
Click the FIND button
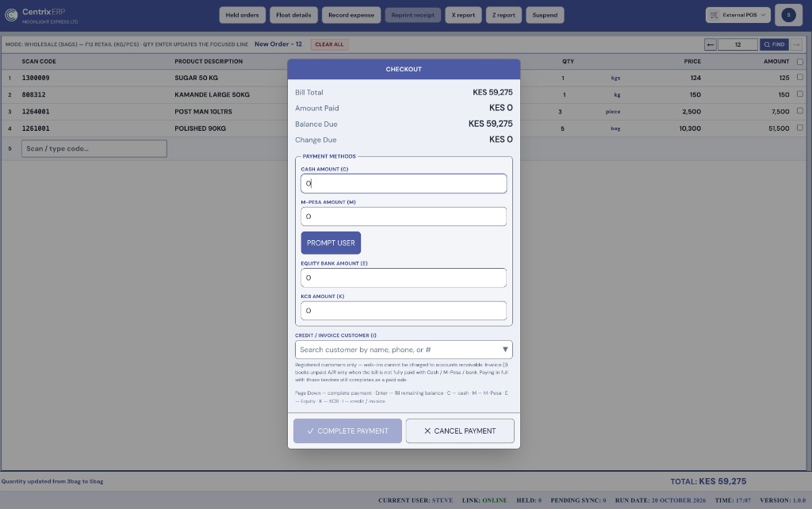pyautogui.click(x=774, y=44)
